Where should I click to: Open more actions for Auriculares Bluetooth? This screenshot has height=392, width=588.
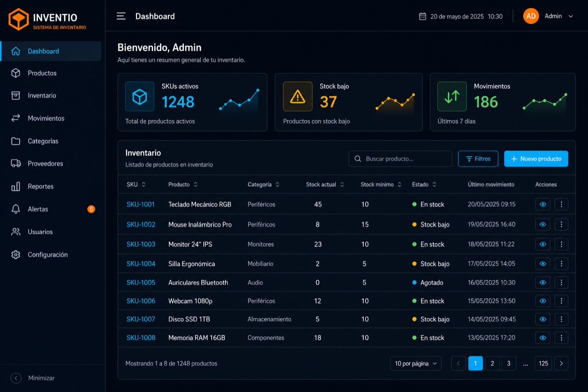561,282
